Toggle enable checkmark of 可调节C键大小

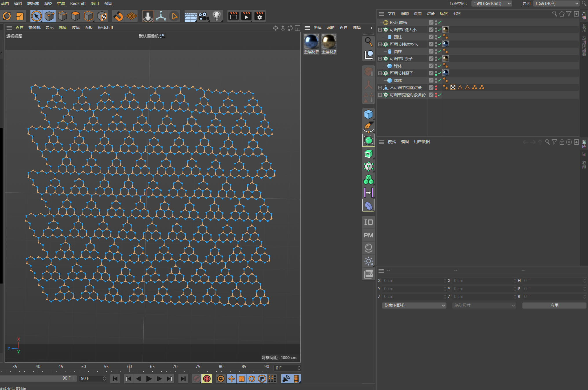coord(440,30)
